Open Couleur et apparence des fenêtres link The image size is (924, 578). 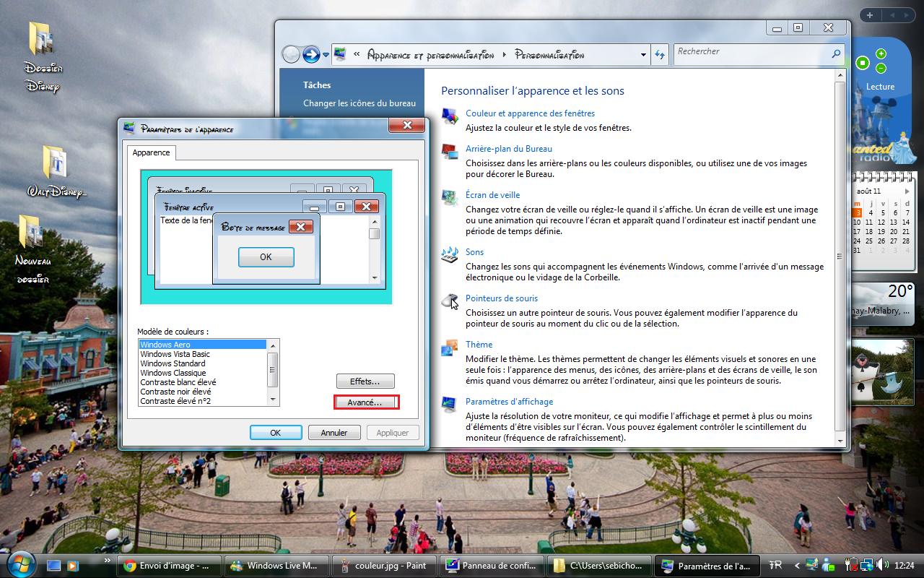[530, 113]
